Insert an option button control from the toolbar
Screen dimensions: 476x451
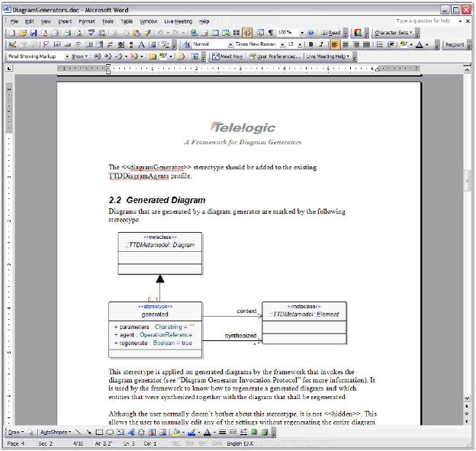[78, 45]
